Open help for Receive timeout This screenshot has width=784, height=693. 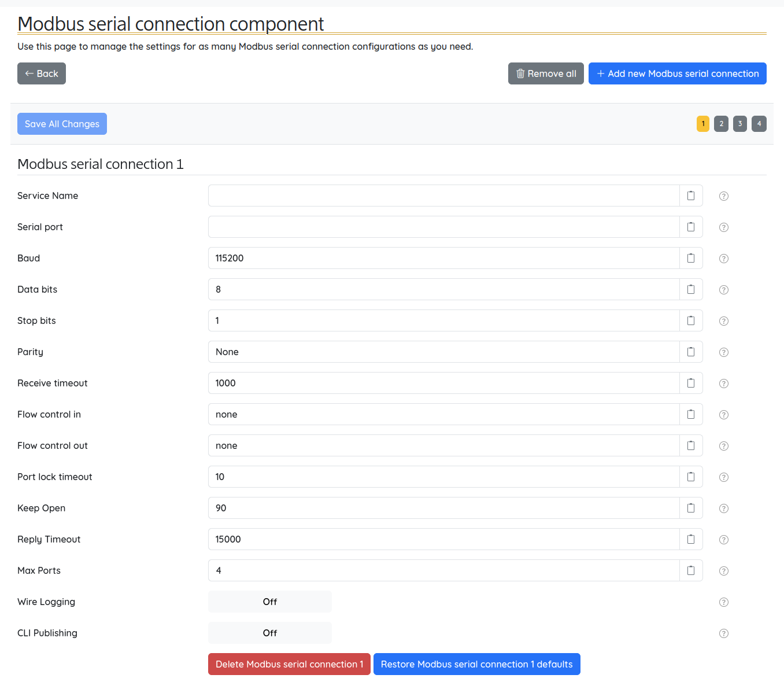point(724,384)
